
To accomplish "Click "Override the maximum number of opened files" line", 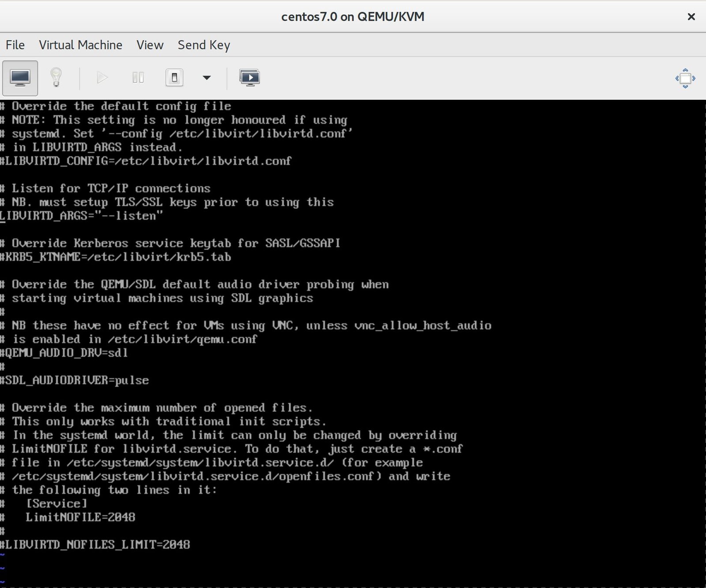I will [157, 407].
